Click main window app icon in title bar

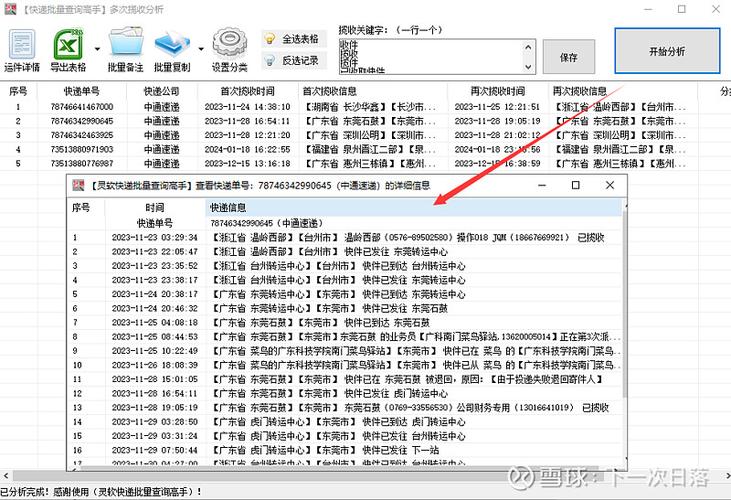point(10,9)
